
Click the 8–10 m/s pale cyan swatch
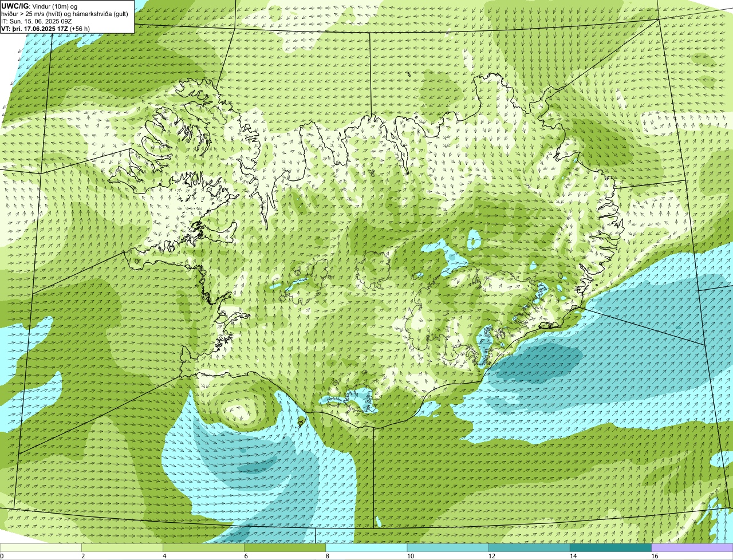[x=366, y=548]
